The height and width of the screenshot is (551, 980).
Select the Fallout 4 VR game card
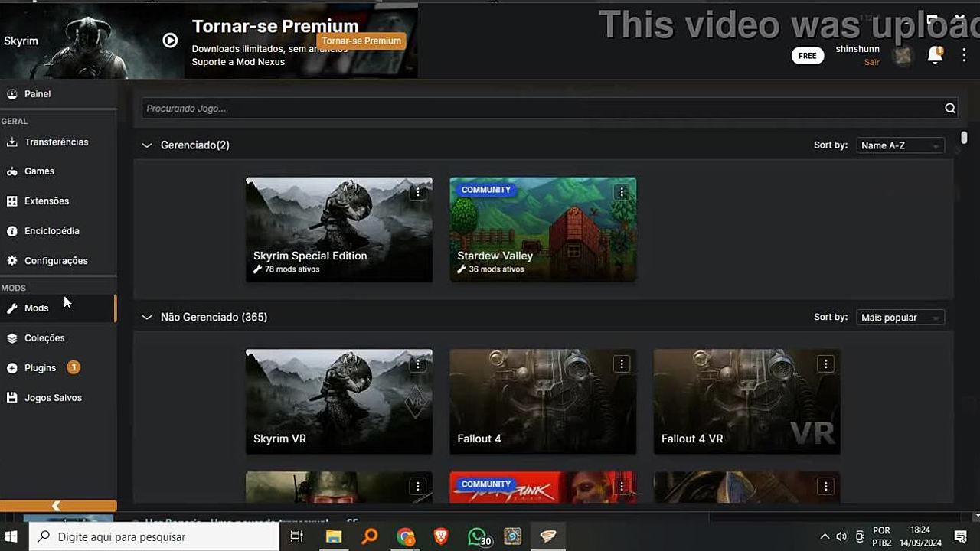[x=747, y=402]
